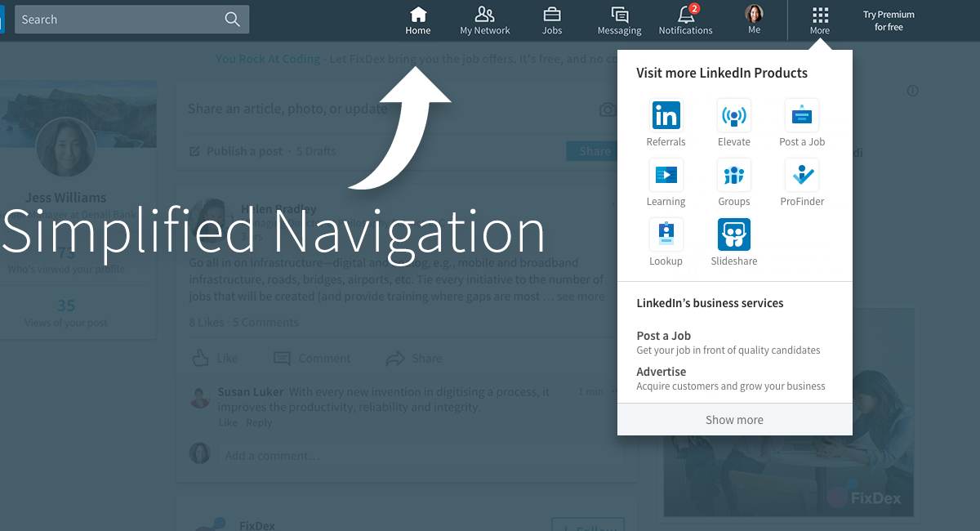Select Advertise business service
This screenshot has width=980, height=531.
coord(731,378)
